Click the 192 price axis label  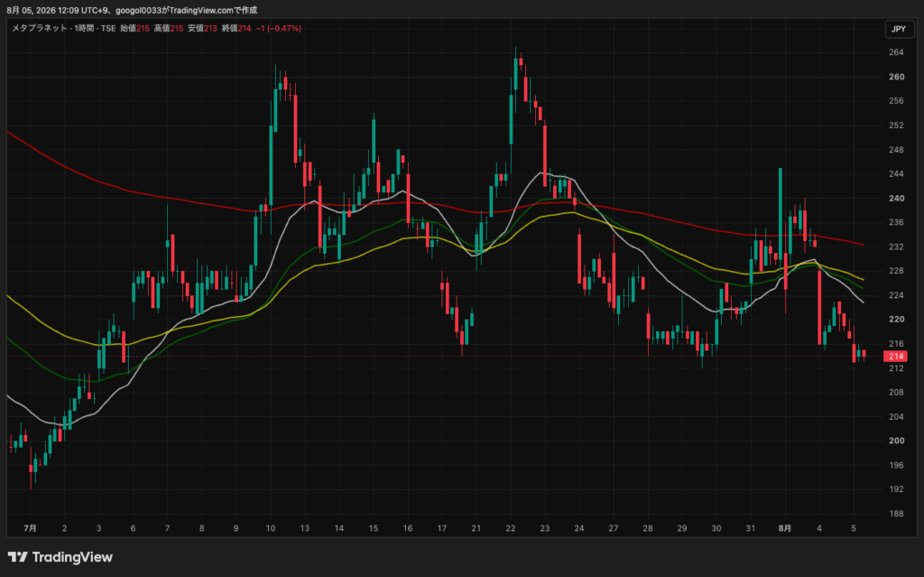[x=896, y=489]
